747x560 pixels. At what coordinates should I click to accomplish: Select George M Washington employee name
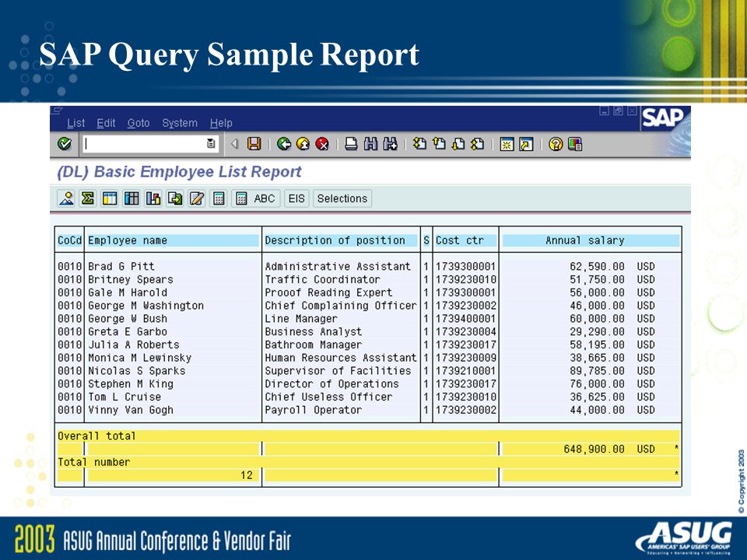pos(146,306)
